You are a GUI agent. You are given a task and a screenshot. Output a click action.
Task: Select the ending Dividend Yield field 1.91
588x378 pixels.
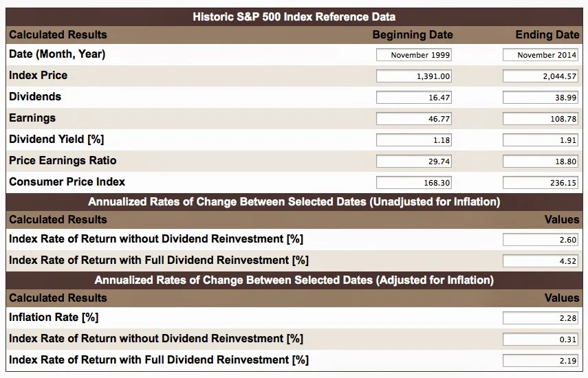click(541, 140)
